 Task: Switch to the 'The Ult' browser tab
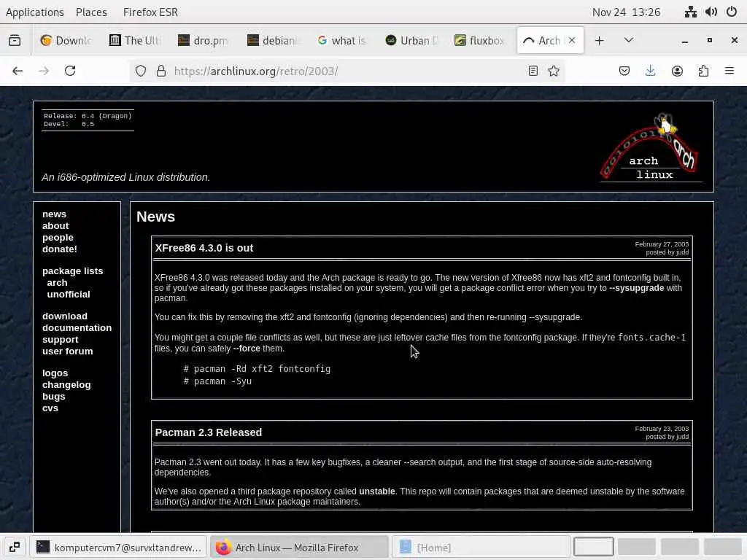point(135,41)
